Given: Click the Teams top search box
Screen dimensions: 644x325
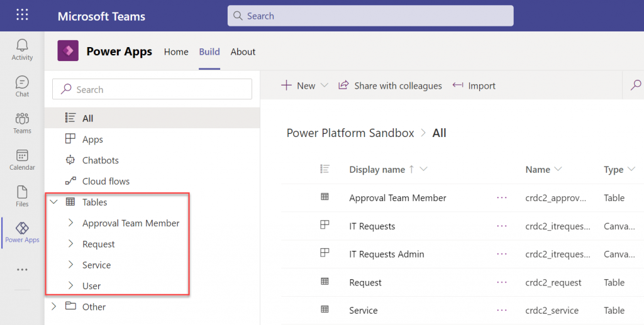Looking at the screenshot, I should tap(370, 16).
